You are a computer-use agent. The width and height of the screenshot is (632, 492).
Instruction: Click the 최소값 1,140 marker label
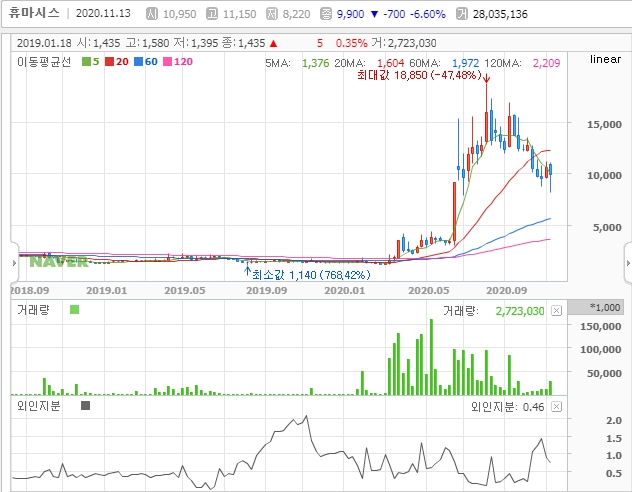pyautogui.click(x=311, y=275)
